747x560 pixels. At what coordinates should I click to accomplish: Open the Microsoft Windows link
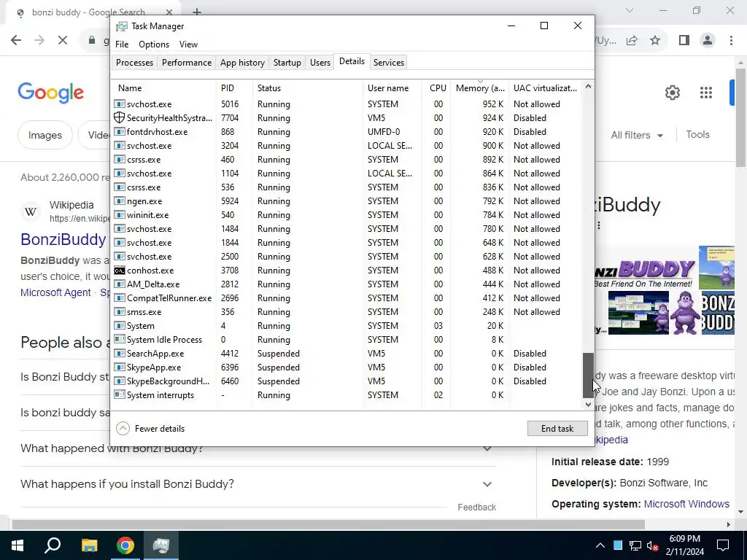(686, 504)
